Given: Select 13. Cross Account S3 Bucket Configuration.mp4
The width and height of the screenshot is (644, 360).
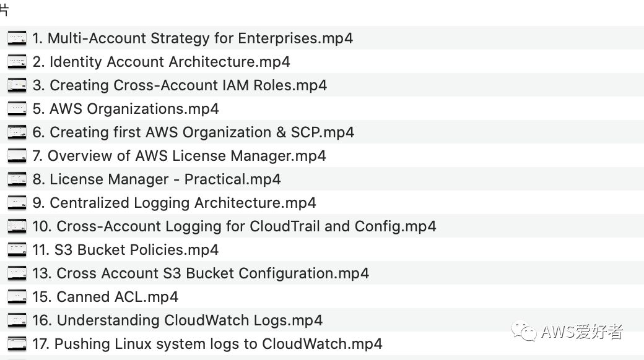Looking at the screenshot, I should click(x=201, y=273).
